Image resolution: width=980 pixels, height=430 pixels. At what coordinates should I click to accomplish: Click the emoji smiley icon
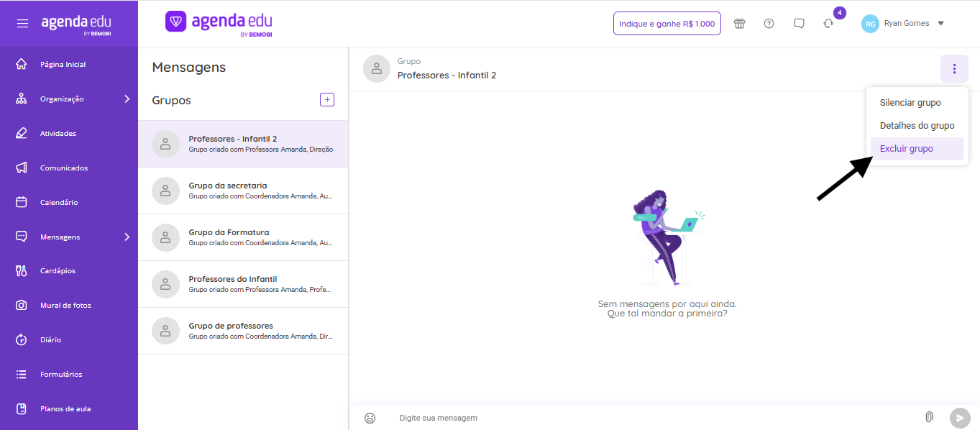370,418
